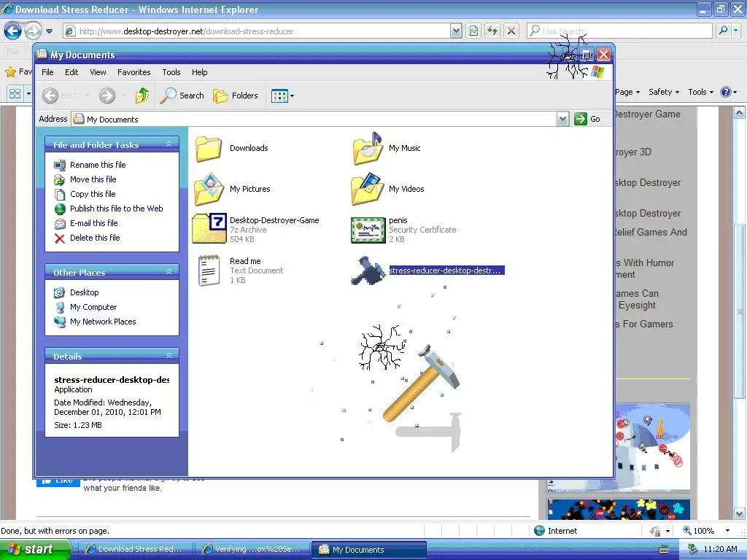
Task: Expand the Address bar dropdown arrow
Action: 562,119
